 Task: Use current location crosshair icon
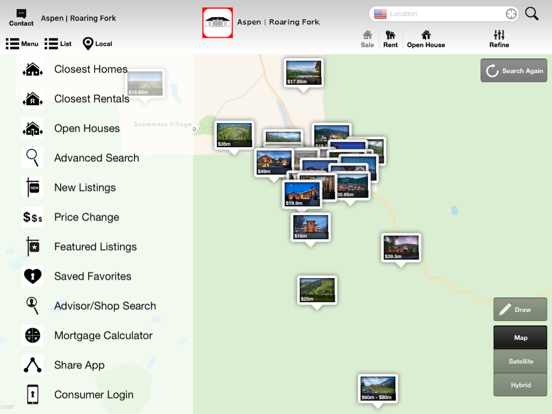pos(511,14)
